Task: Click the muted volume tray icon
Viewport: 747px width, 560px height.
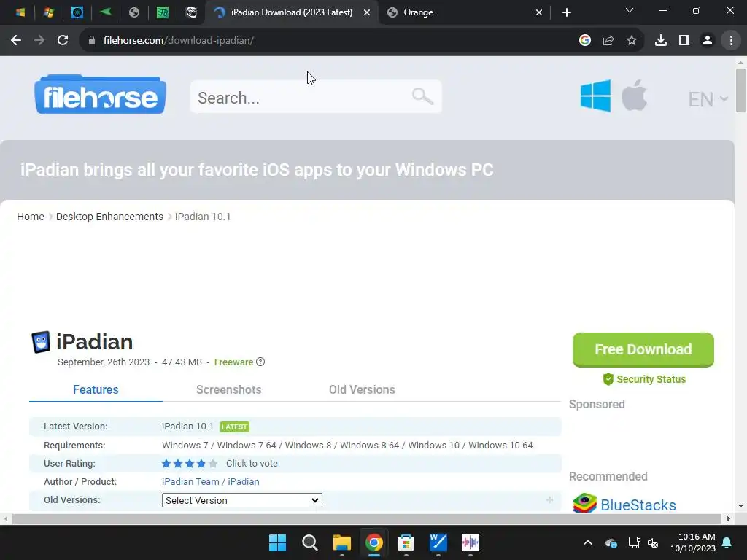Action: point(653,542)
